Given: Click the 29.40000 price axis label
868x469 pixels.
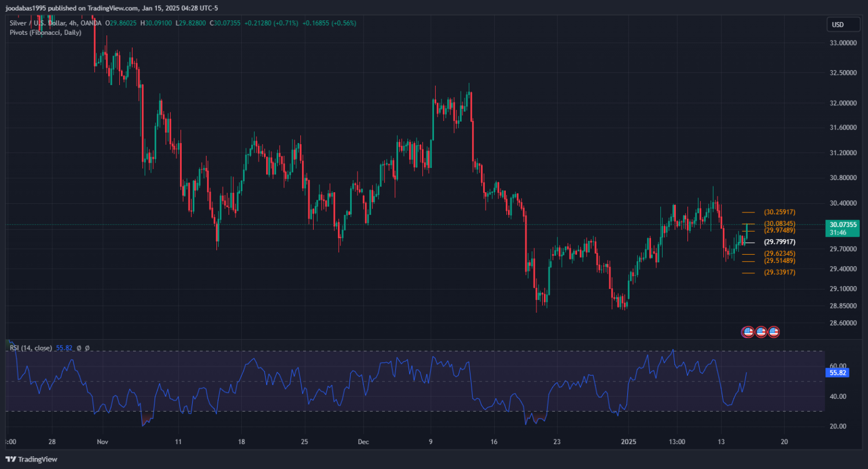Looking at the screenshot, I should pyautogui.click(x=843, y=269).
